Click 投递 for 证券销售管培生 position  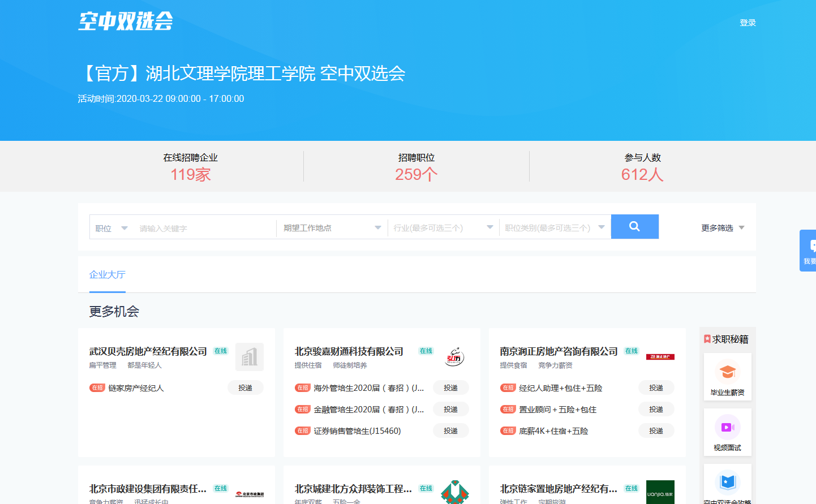point(450,431)
